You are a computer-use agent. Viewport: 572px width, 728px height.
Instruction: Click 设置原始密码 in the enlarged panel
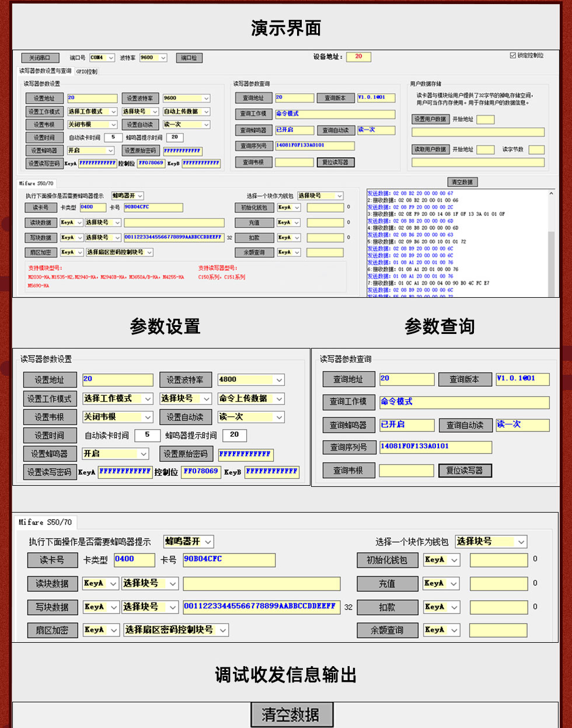(185, 454)
